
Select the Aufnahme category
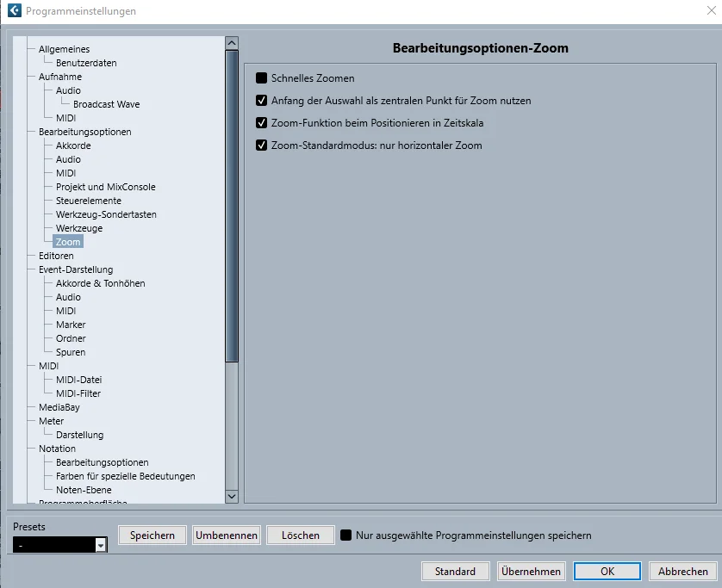point(60,77)
